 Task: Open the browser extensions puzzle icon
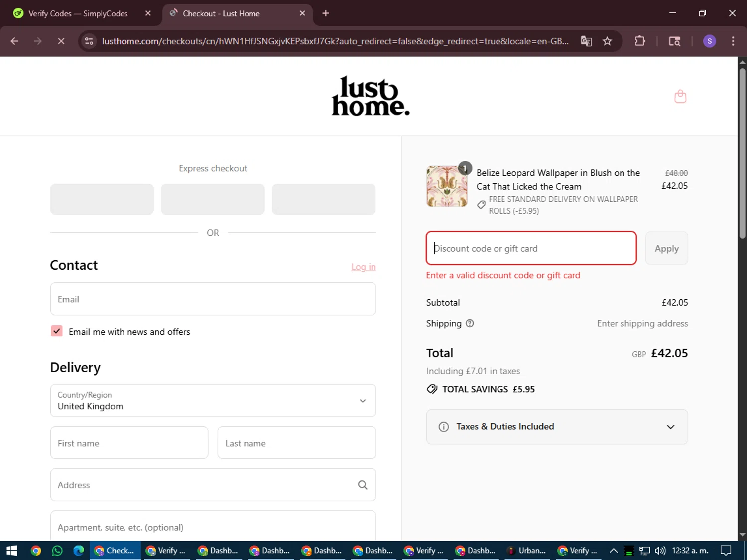[640, 41]
